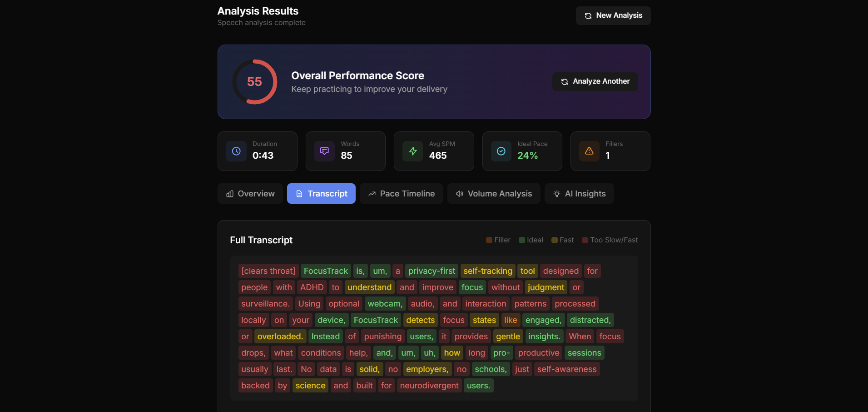
Task: Click the trend line icon on Pace Timeline tab
Action: click(x=372, y=194)
